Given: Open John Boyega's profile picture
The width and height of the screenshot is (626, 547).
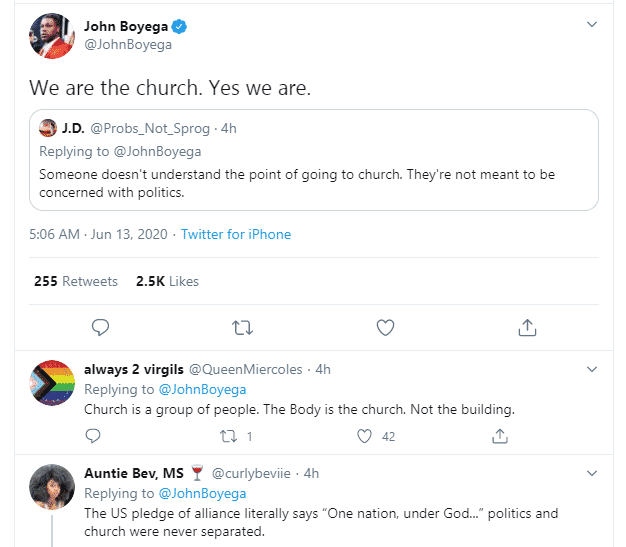Looking at the screenshot, I should [51, 36].
